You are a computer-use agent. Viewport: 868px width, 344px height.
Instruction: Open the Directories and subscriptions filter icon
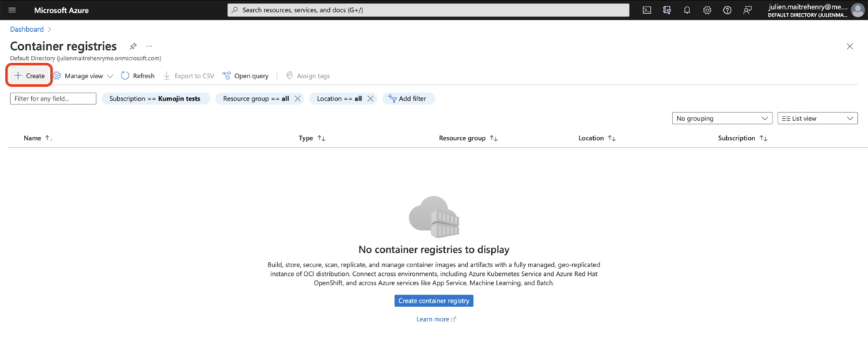[x=667, y=10]
